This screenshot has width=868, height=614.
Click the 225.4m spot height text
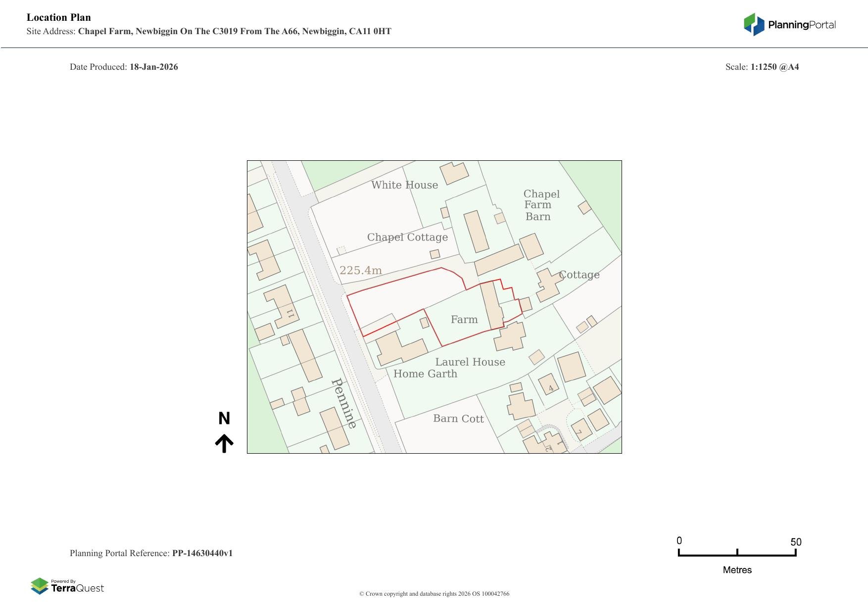point(360,271)
